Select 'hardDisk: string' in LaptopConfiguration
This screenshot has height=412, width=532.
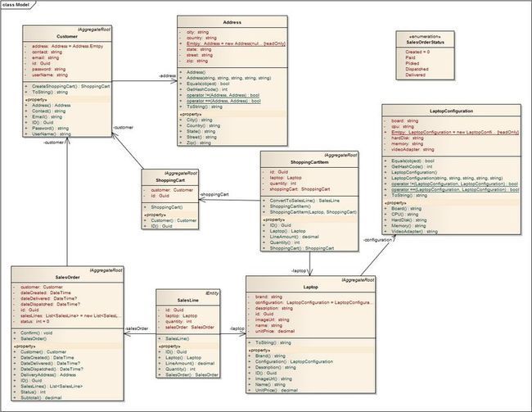(x=407, y=138)
